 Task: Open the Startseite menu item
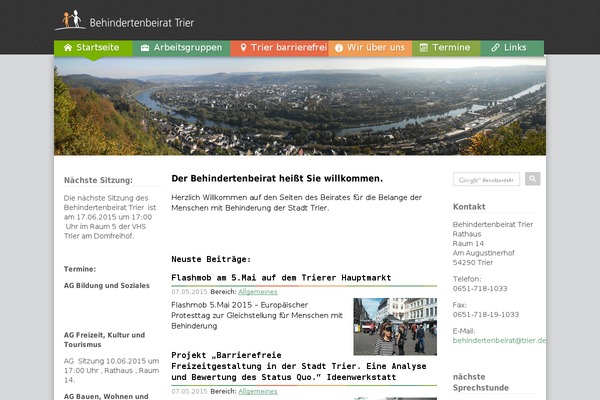coord(93,48)
